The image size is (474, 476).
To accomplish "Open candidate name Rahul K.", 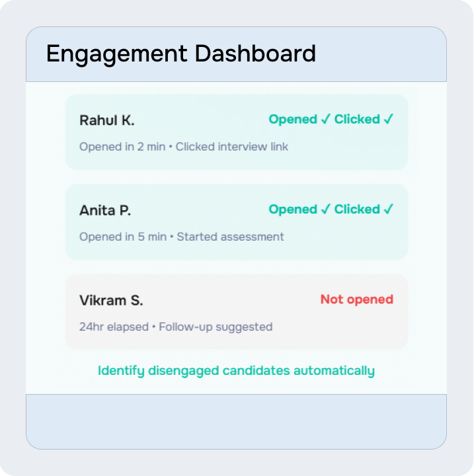I will coord(107,120).
